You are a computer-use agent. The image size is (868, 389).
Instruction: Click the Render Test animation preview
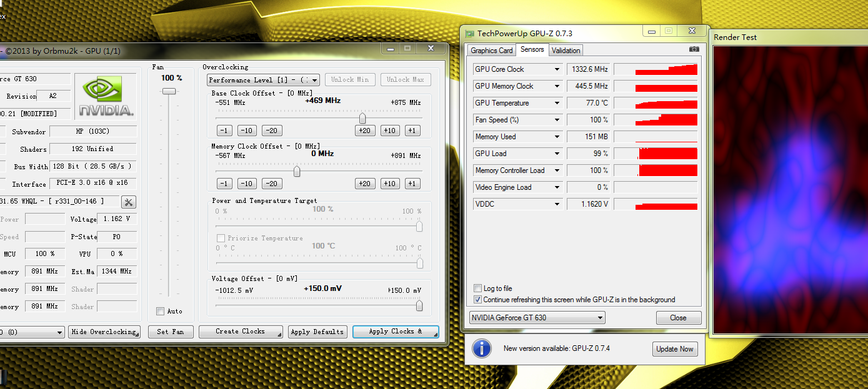[x=791, y=189]
